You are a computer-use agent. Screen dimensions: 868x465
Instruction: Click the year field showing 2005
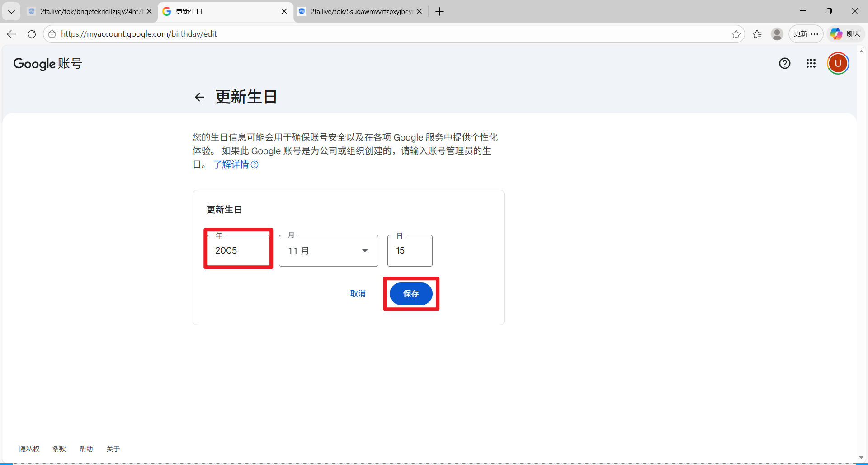click(x=238, y=251)
